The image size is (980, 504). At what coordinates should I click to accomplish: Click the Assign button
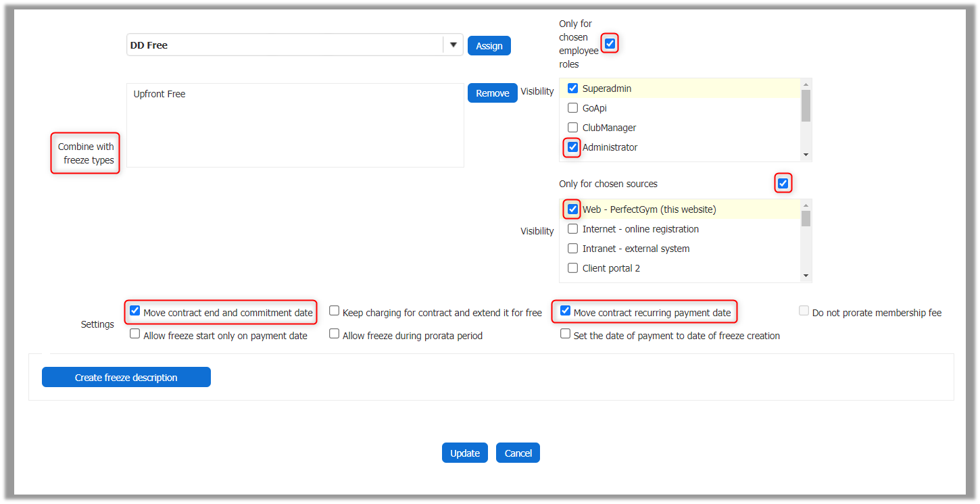pyautogui.click(x=489, y=46)
